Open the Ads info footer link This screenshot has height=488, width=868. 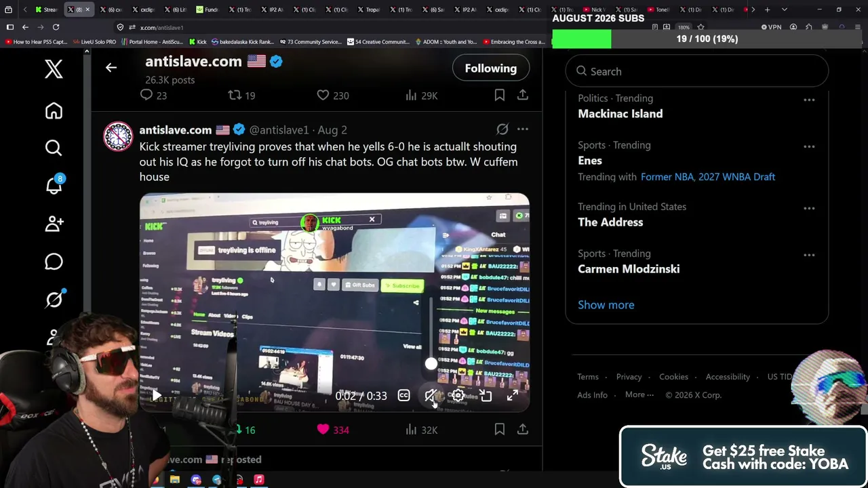(x=592, y=395)
